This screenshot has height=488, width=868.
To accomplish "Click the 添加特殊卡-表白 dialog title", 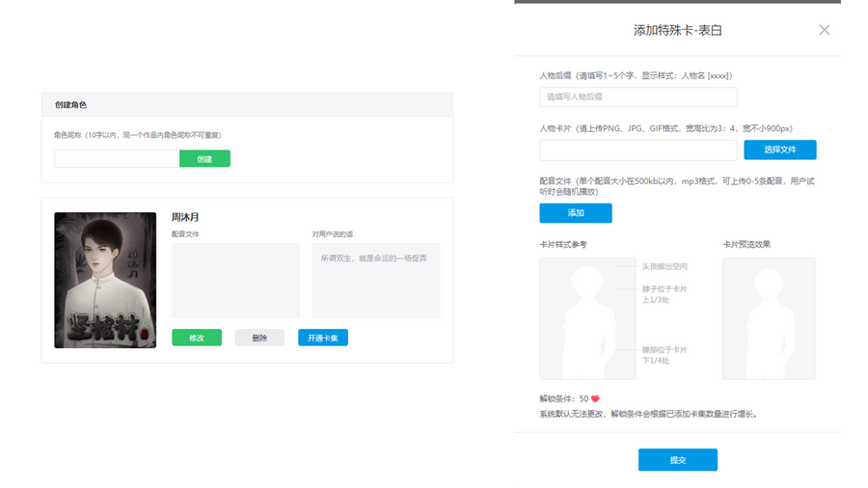I will (677, 30).
